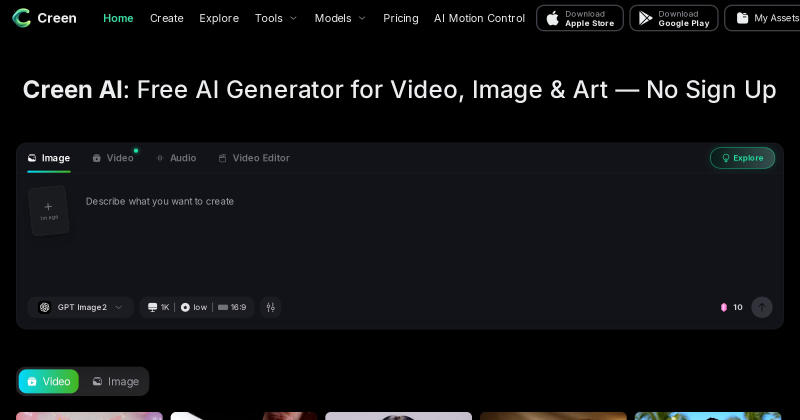This screenshot has width=800, height=420.
Task: Select the Image generator tab
Action: [x=49, y=158]
